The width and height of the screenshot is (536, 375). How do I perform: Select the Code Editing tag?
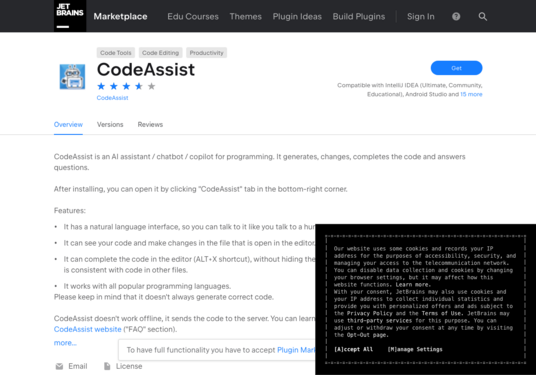click(160, 53)
